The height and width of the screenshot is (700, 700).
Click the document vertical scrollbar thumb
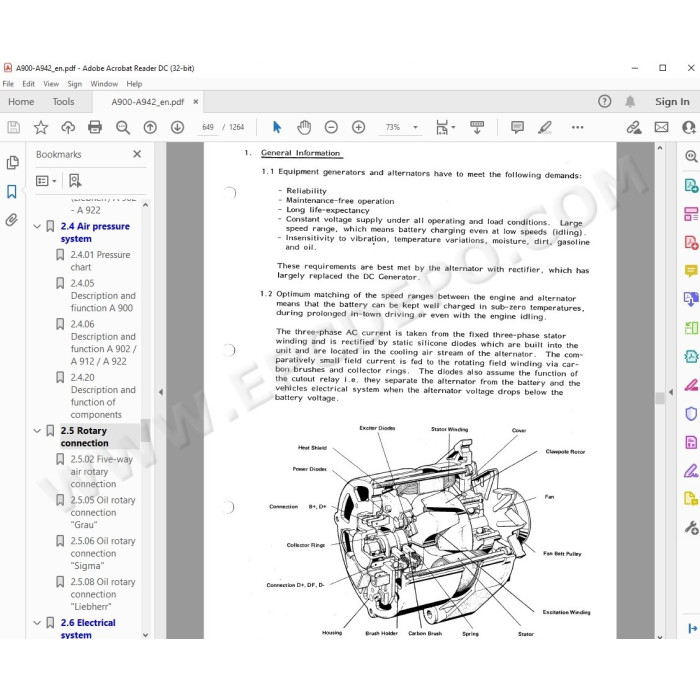tap(660, 398)
